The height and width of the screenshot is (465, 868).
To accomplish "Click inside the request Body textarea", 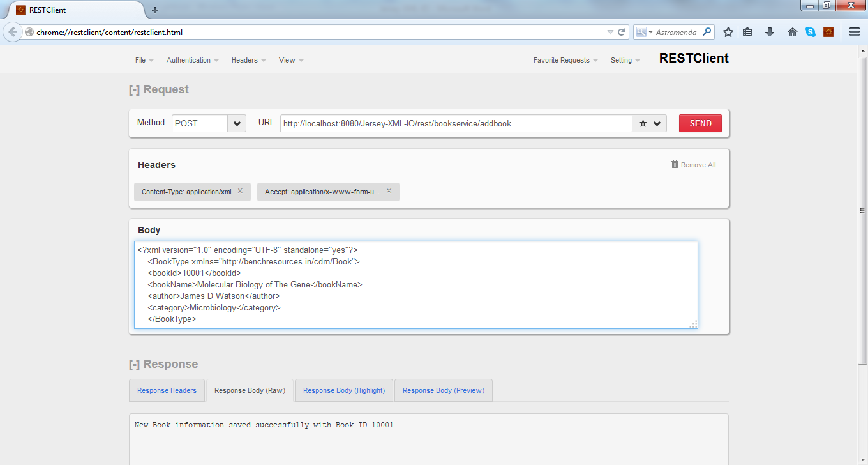I will pos(415,284).
